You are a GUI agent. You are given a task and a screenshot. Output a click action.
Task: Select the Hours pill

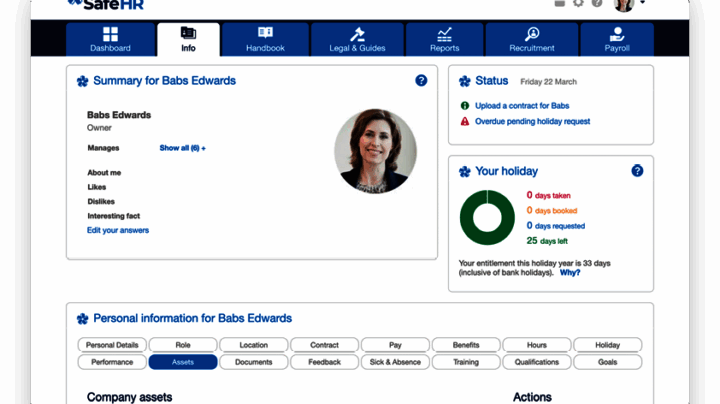pyautogui.click(x=537, y=345)
